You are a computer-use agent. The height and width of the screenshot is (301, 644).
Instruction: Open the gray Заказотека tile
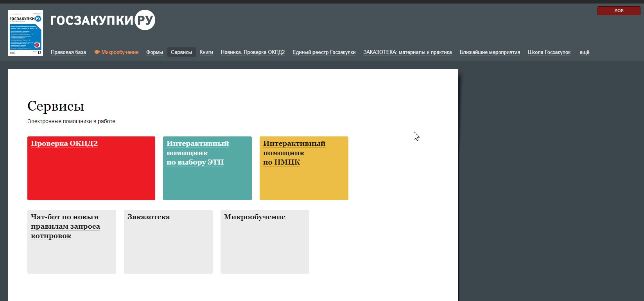click(x=168, y=242)
